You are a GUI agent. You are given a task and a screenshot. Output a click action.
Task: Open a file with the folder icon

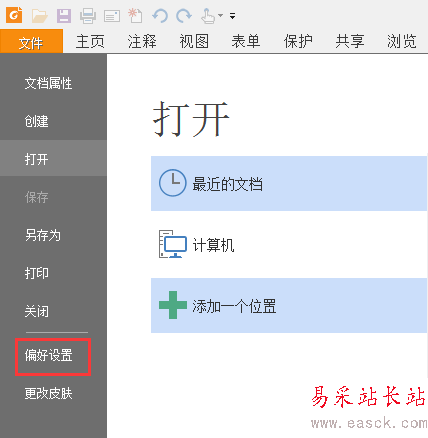tap(39, 16)
